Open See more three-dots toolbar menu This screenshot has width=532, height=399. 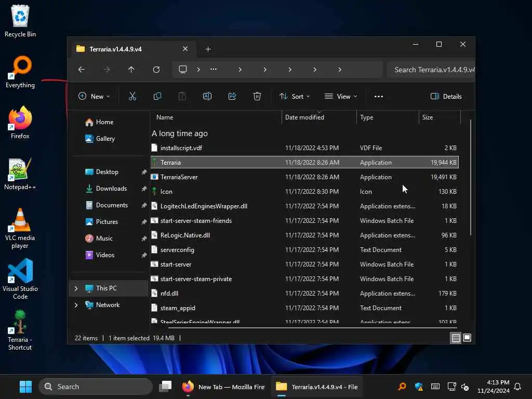click(x=379, y=96)
